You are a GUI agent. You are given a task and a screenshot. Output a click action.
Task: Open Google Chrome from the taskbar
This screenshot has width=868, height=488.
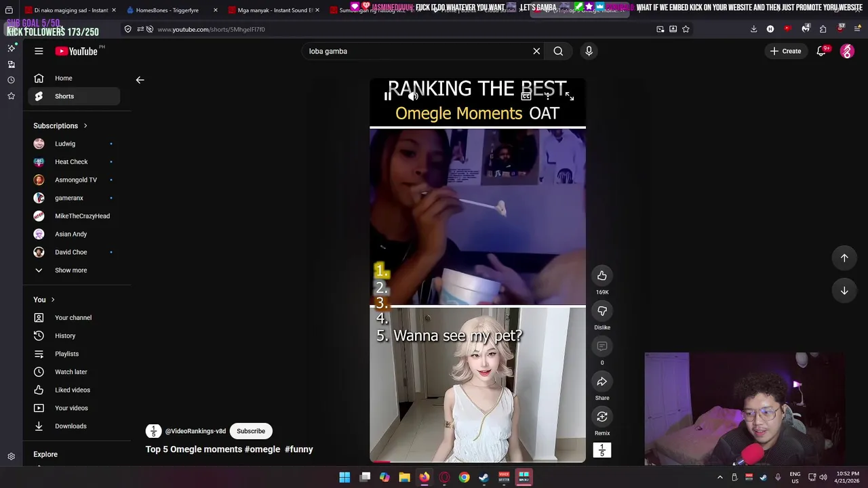tap(464, 477)
